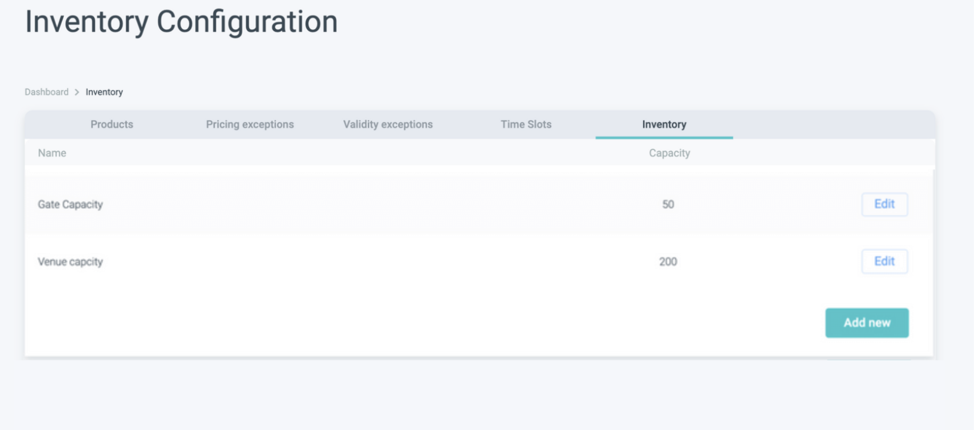The width and height of the screenshot is (980, 430).
Task: Click the active Inventory tab
Action: coord(664,125)
